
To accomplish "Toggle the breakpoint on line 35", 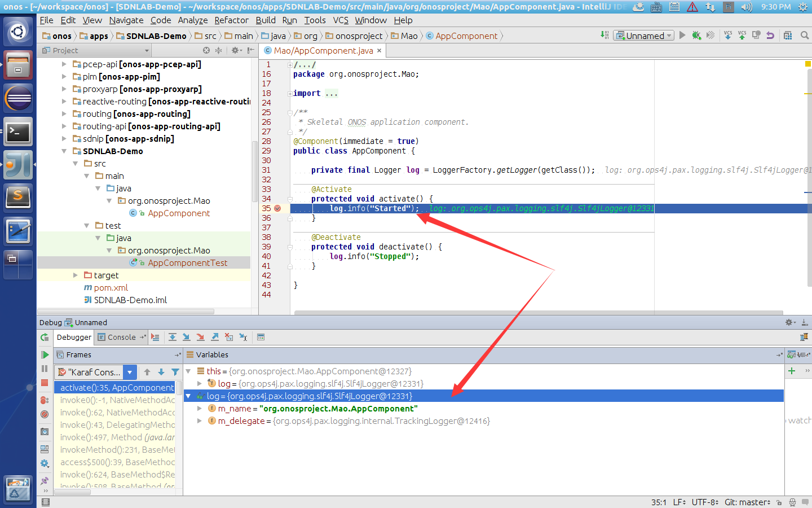I will tap(277, 208).
